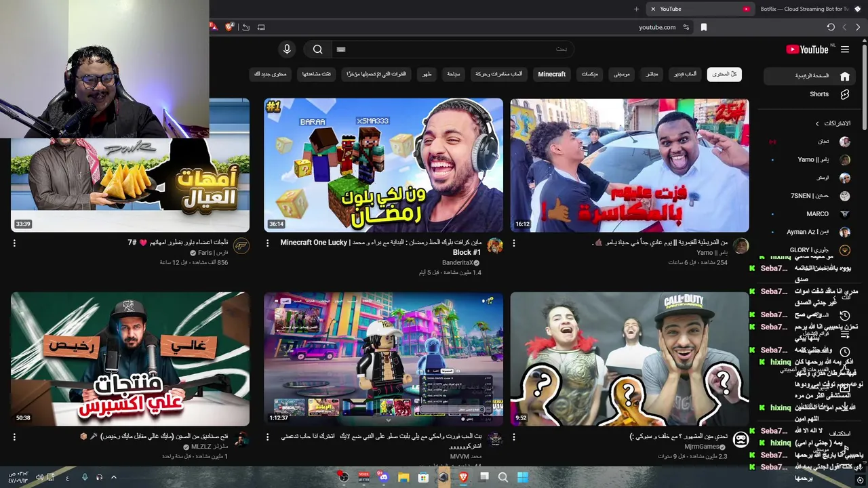Screen dimensions: 868x488
Task: Click the browser forward arrow
Action: click(x=844, y=27)
